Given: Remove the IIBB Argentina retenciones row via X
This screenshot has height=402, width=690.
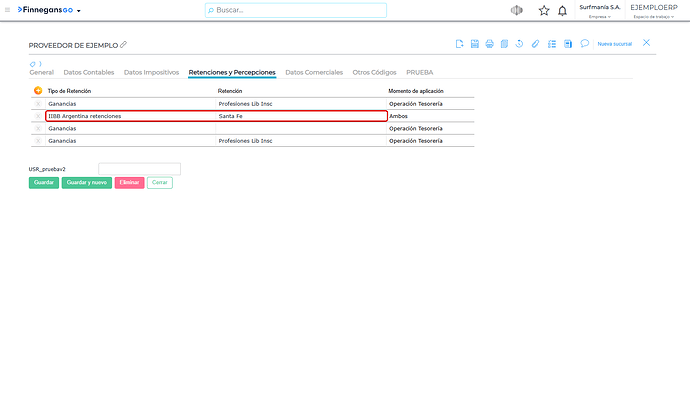Looking at the screenshot, I should [38, 116].
